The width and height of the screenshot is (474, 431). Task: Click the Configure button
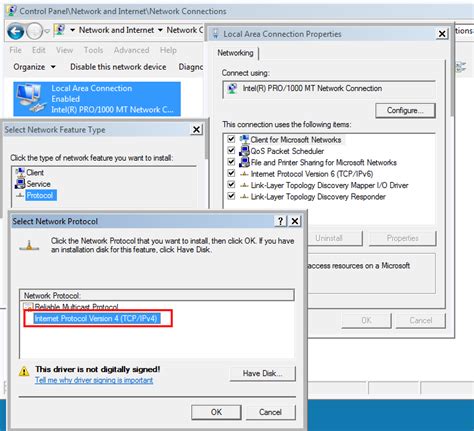[x=405, y=110]
